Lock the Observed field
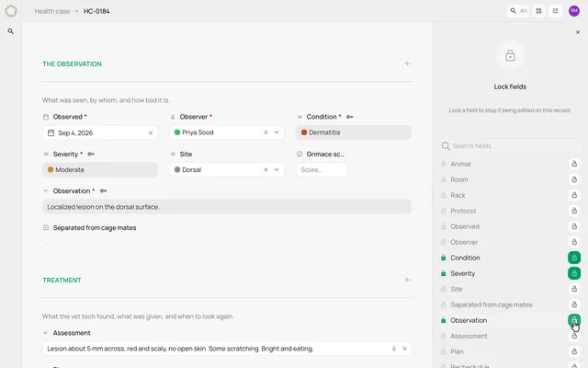The width and height of the screenshot is (588, 368). pos(574,226)
